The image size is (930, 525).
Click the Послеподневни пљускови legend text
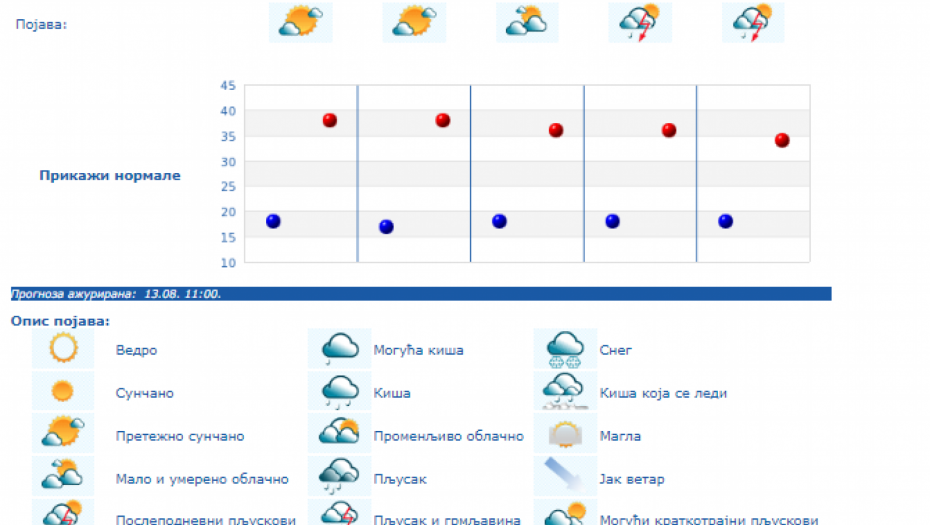[205, 520]
